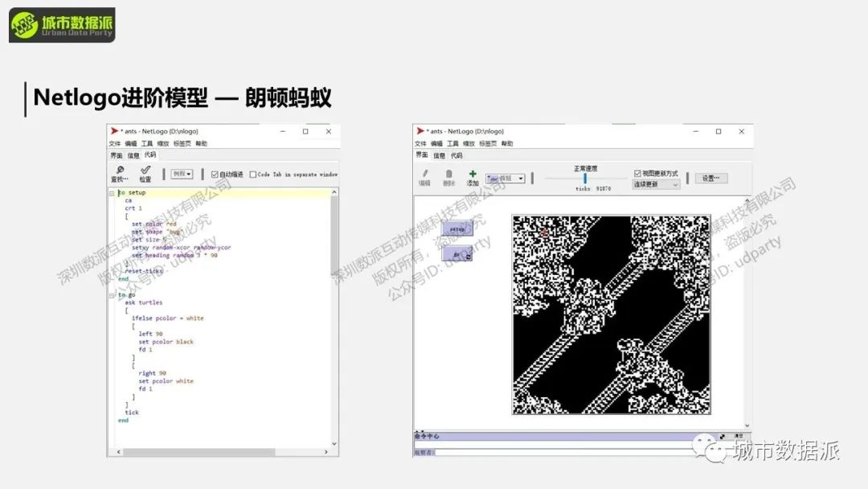
Task: Click scroll-down arrow of interface panel
Action: (x=747, y=425)
